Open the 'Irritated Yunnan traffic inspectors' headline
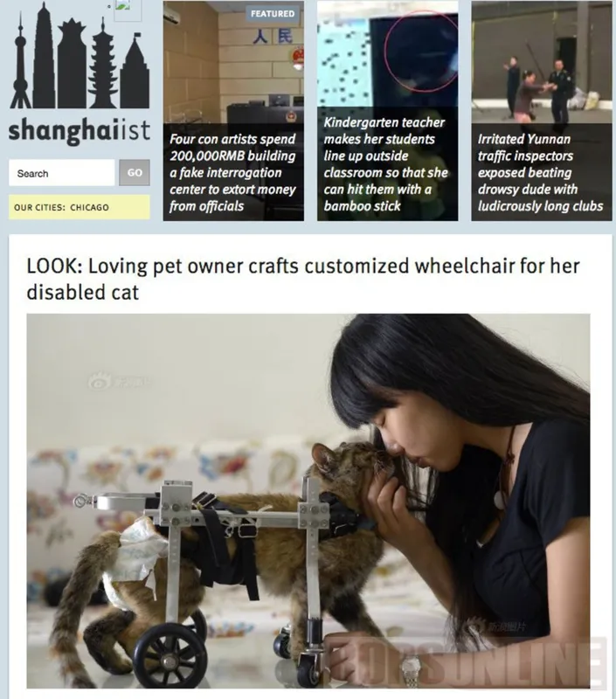The image size is (616, 699). click(x=540, y=172)
